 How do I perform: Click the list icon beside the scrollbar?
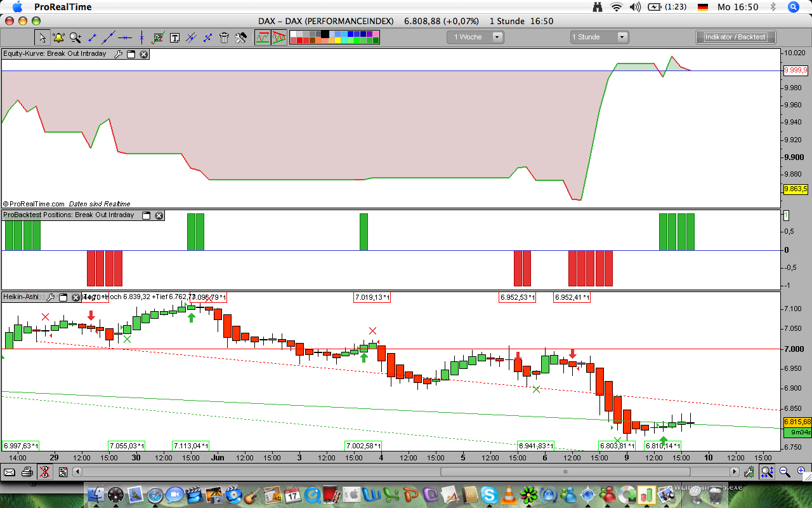coord(63,472)
